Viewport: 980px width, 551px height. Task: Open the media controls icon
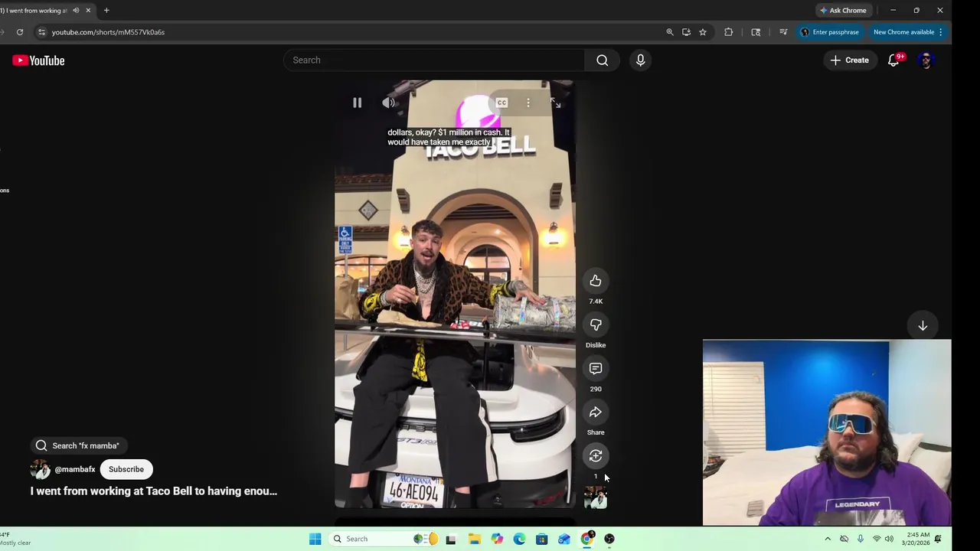783,32
